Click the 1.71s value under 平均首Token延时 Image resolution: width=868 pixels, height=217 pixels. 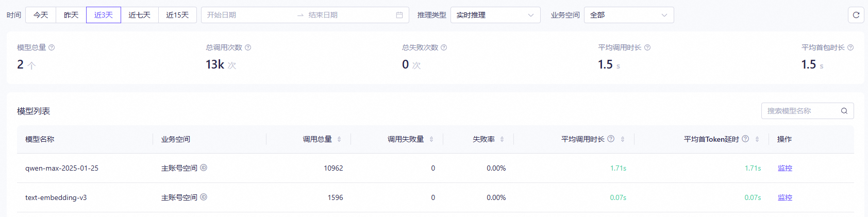753,168
